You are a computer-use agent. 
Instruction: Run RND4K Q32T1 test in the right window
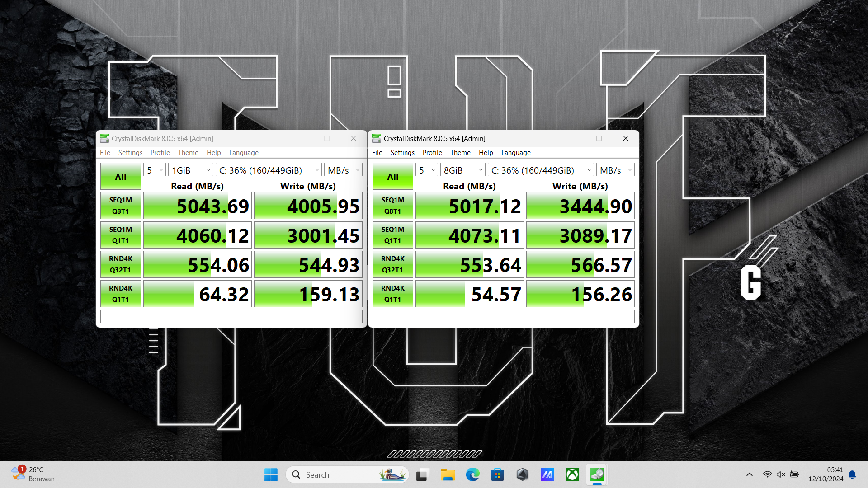(x=392, y=264)
